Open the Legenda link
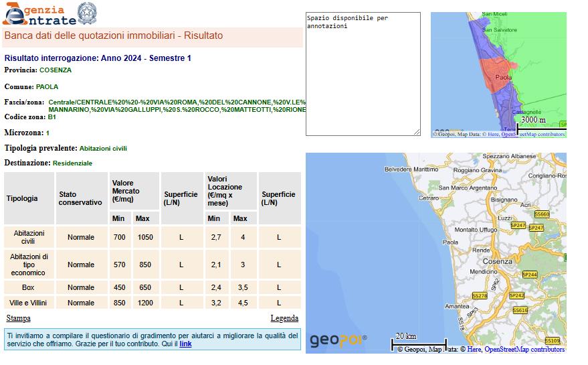The width and height of the screenshot is (588, 365). click(284, 318)
